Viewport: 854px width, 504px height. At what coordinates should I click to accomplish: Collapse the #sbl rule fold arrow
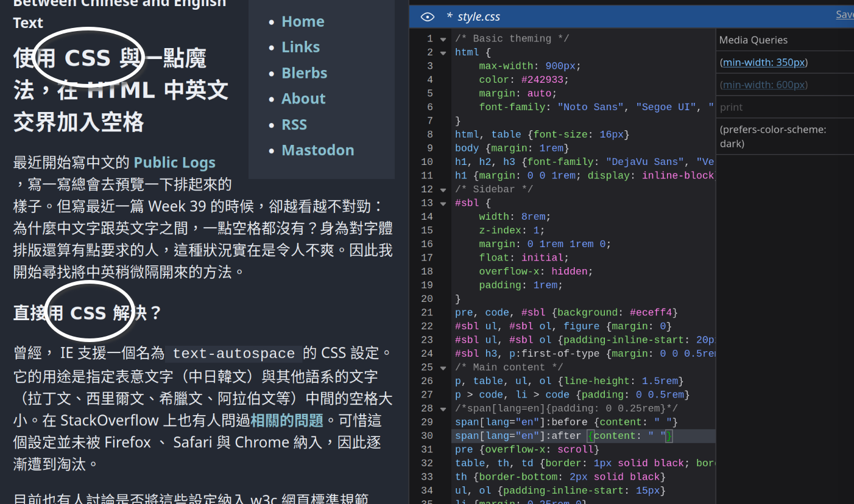443,203
